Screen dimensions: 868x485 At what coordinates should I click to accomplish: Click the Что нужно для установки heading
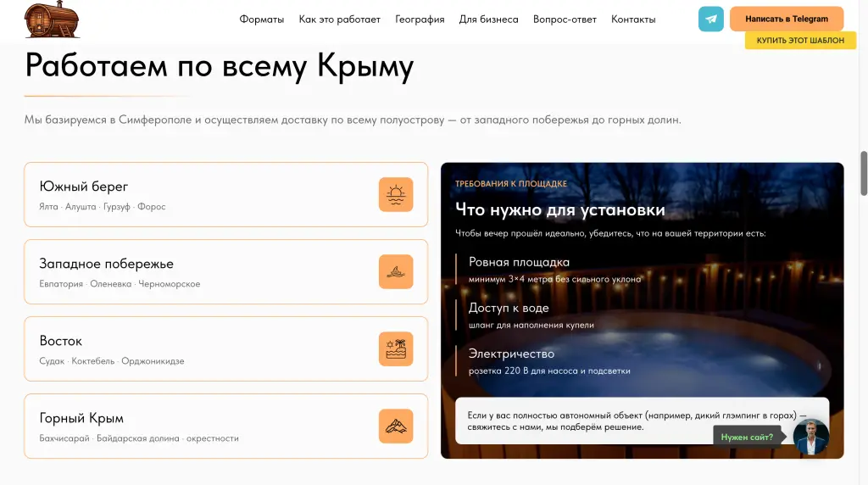tap(560, 209)
